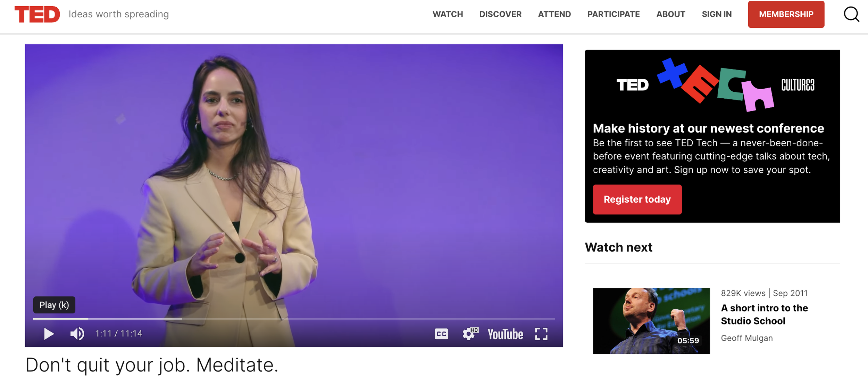
Task: Click the TED logo in the header
Action: coord(37,14)
